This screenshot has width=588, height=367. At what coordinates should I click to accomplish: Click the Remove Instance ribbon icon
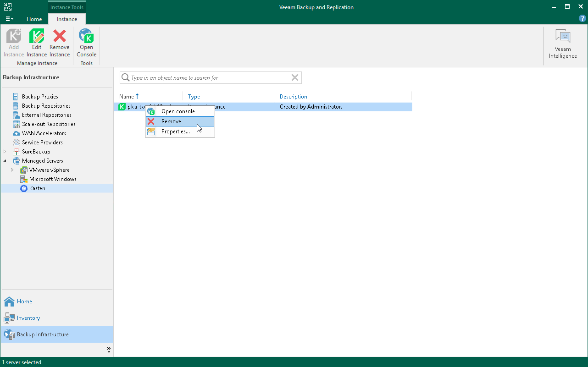[x=60, y=43]
